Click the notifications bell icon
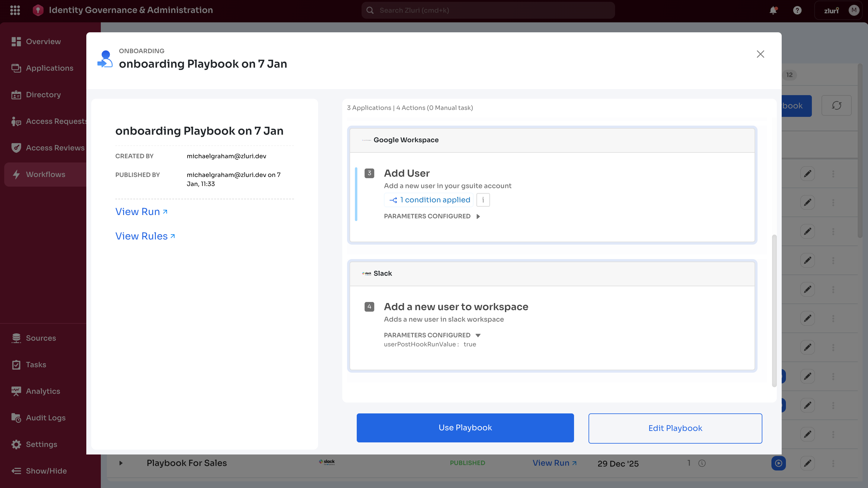 [x=773, y=10]
